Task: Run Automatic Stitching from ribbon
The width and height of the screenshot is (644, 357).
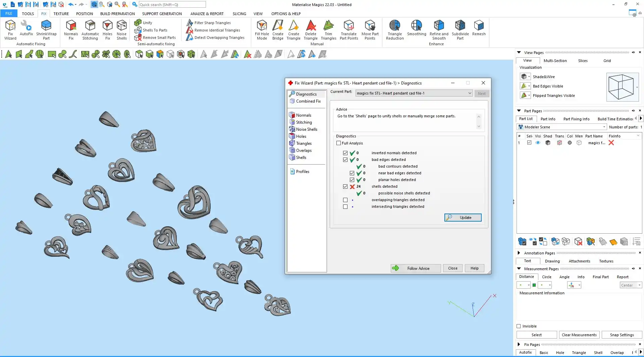Action: 90,29
